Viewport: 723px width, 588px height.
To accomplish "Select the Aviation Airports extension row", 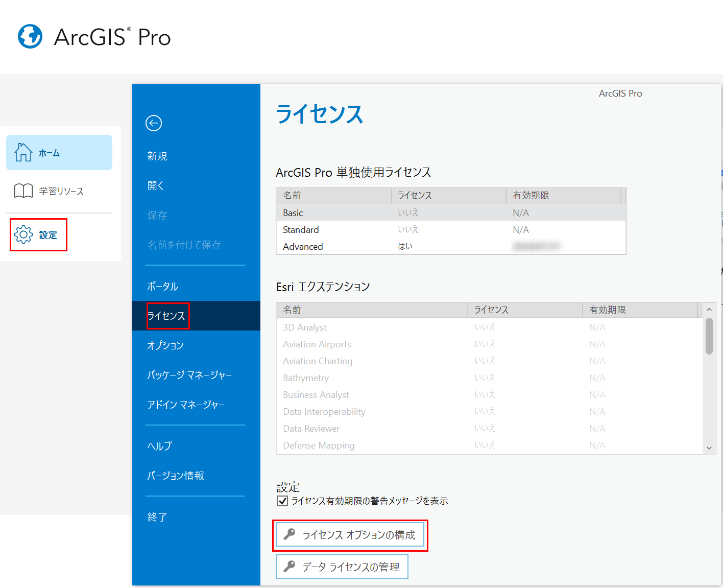I will 489,344.
